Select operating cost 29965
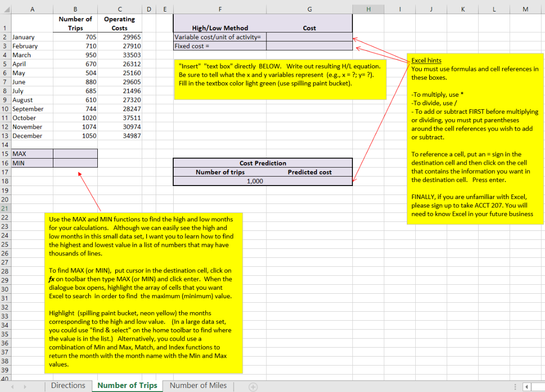This screenshot has height=392, width=545. pyautogui.click(x=120, y=37)
